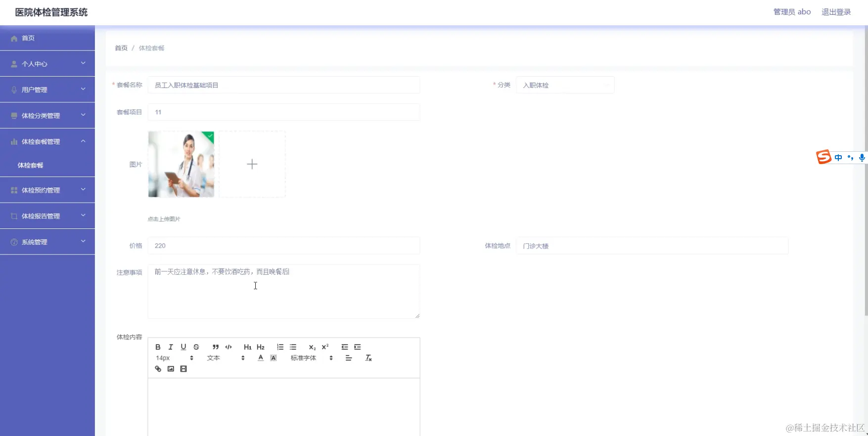The height and width of the screenshot is (436, 868).
Task: Apply H2 heading in editor
Action: pyautogui.click(x=261, y=347)
